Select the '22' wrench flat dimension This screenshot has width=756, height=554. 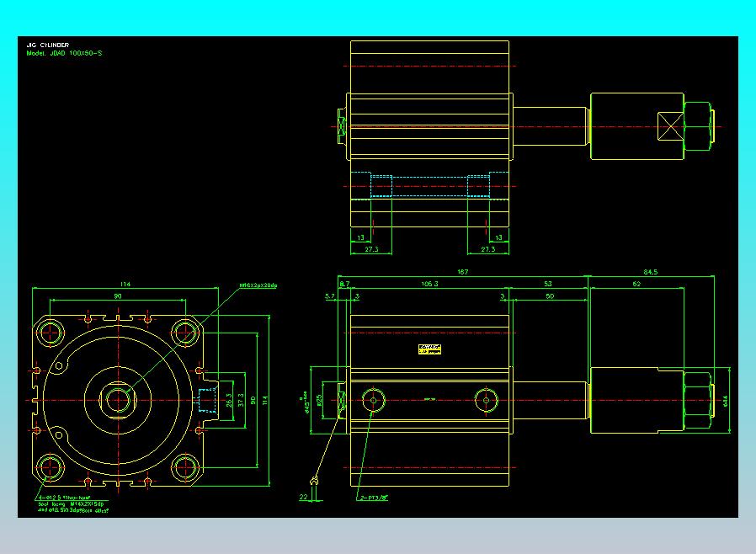[x=303, y=497]
